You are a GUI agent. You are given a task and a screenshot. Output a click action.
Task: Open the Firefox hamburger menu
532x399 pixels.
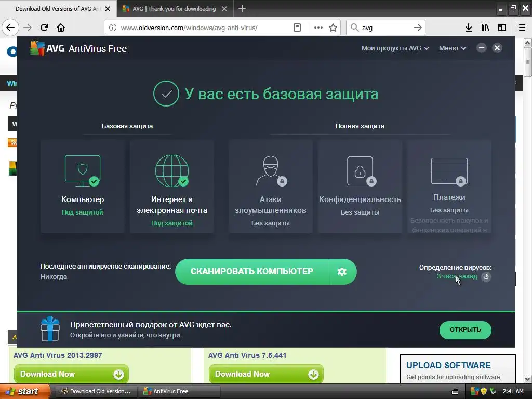(x=522, y=28)
